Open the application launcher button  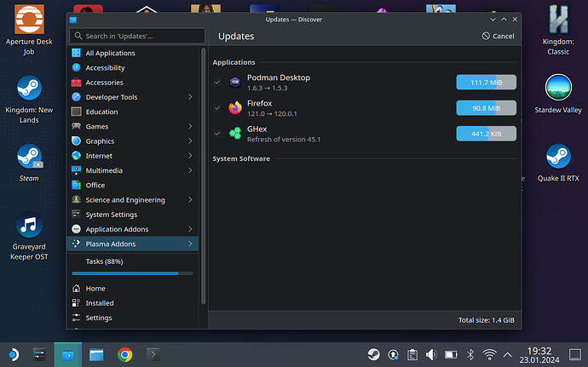click(13, 354)
